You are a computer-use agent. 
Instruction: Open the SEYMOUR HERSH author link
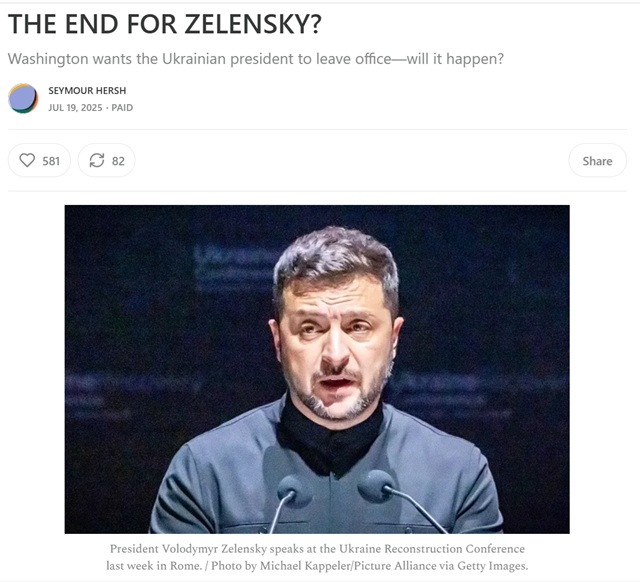pyautogui.click(x=87, y=91)
